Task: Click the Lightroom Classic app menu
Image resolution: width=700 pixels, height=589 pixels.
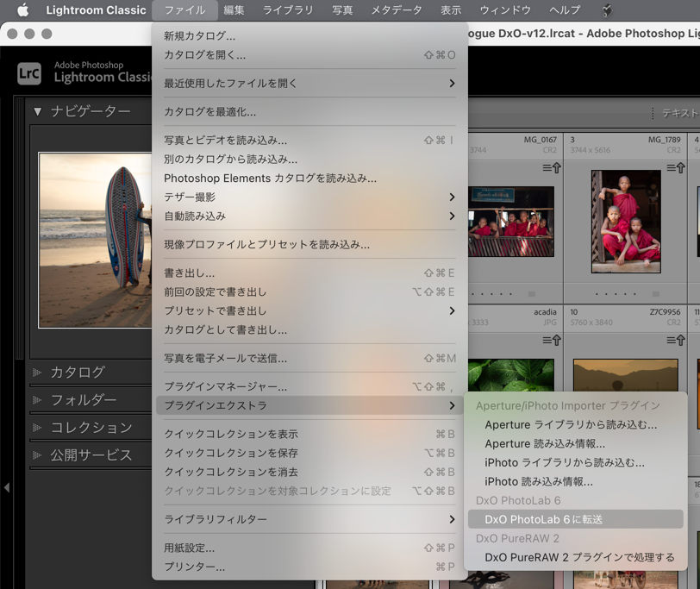Action: [96, 9]
